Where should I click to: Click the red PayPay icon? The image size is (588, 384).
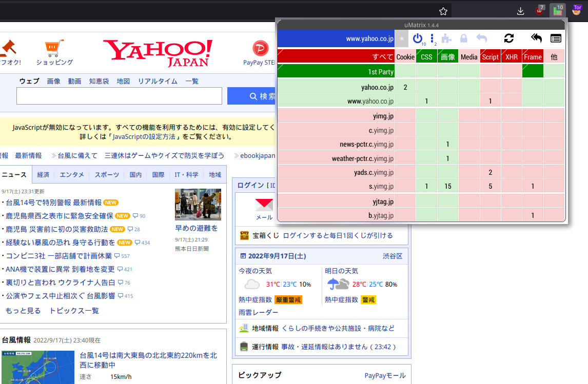[x=260, y=48]
